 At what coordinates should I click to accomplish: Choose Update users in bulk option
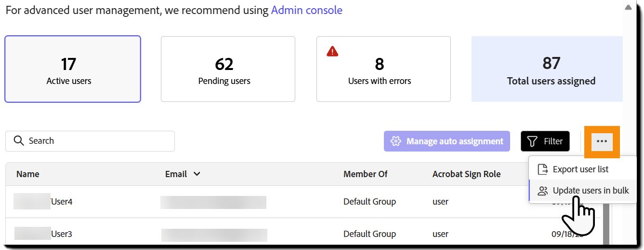pos(591,191)
